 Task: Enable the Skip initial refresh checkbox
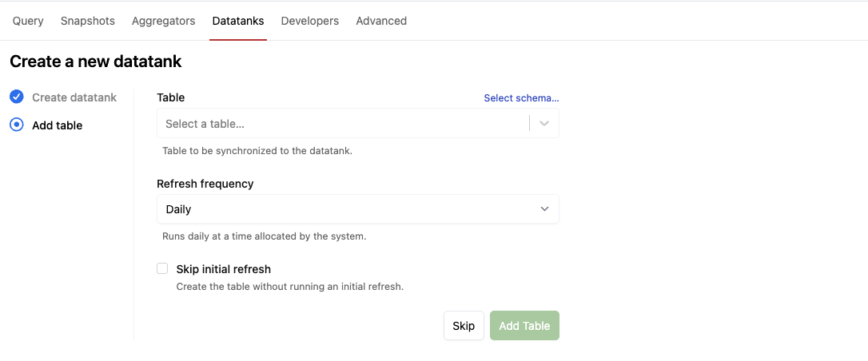(163, 269)
